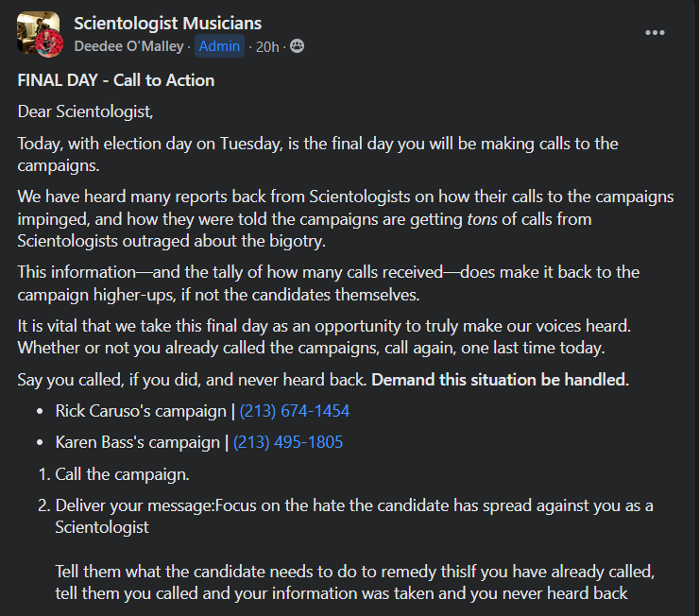Open the Scientologist Musicians group page

pyautogui.click(x=167, y=24)
